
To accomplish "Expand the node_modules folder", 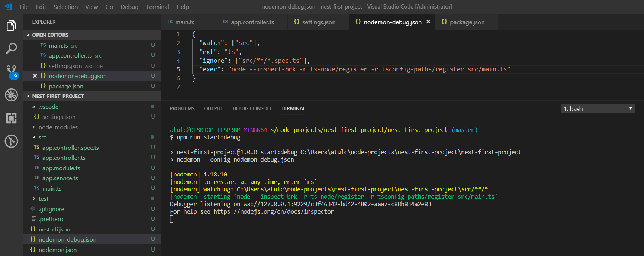I will 92,127.
